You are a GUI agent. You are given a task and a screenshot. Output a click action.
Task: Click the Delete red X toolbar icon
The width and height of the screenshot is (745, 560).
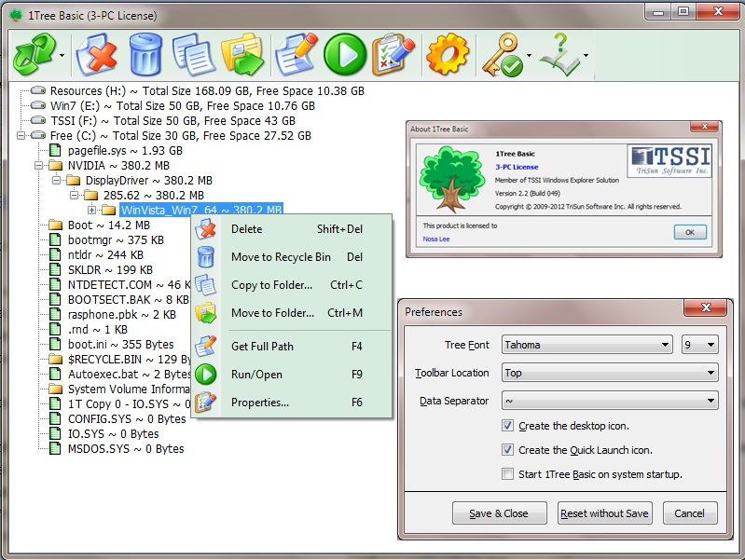[96, 55]
